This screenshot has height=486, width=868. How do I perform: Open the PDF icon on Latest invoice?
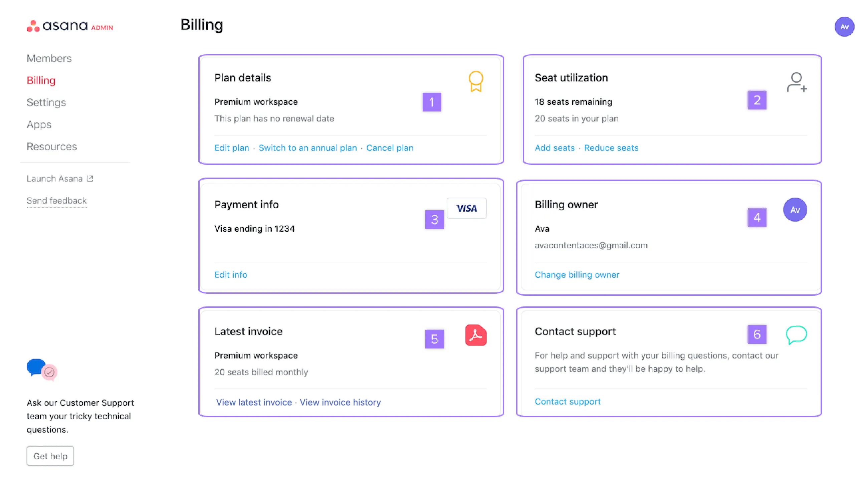[x=475, y=335]
